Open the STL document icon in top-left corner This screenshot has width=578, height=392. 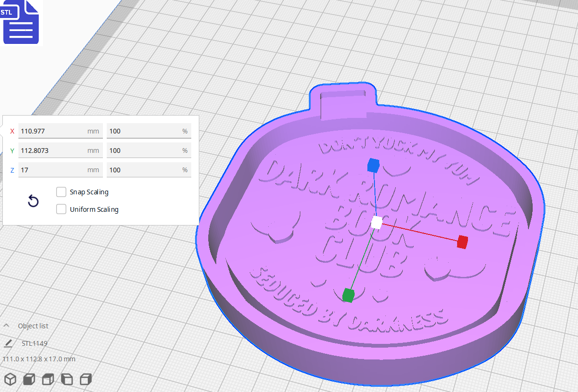pyautogui.click(x=21, y=22)
